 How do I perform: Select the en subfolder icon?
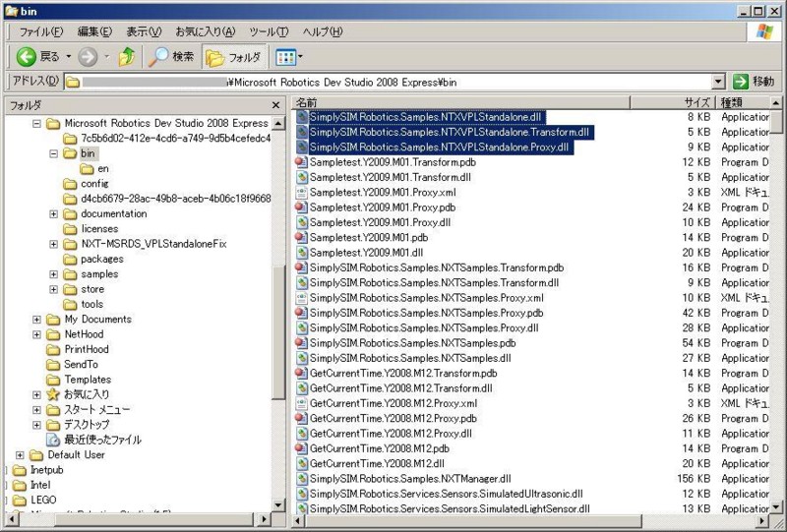(x=87, y=168)
